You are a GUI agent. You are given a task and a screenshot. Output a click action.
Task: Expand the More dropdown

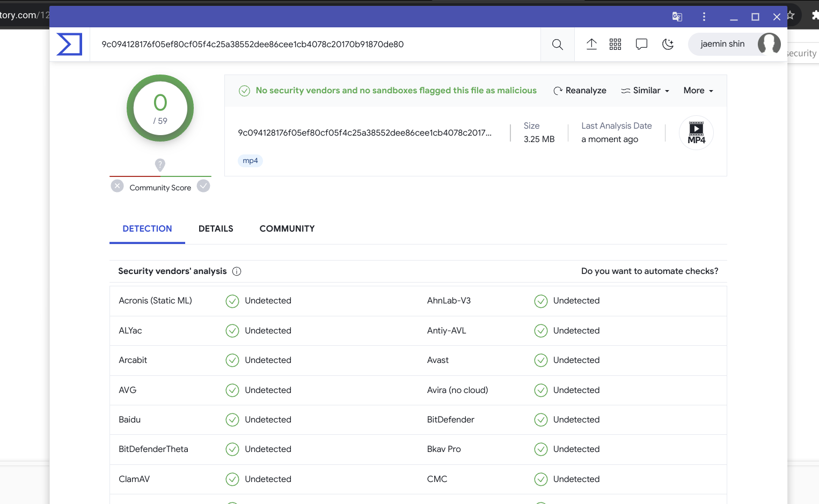[698, 91]
